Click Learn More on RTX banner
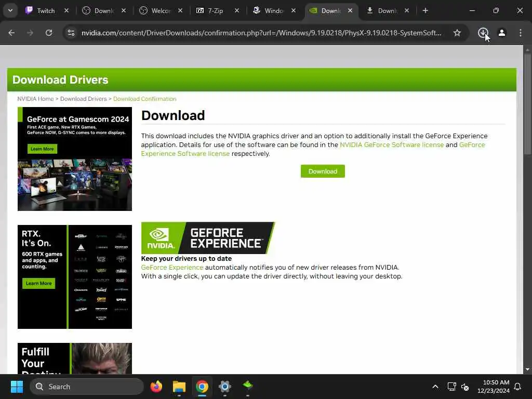 pyautogui.click(x=38, y=283)
